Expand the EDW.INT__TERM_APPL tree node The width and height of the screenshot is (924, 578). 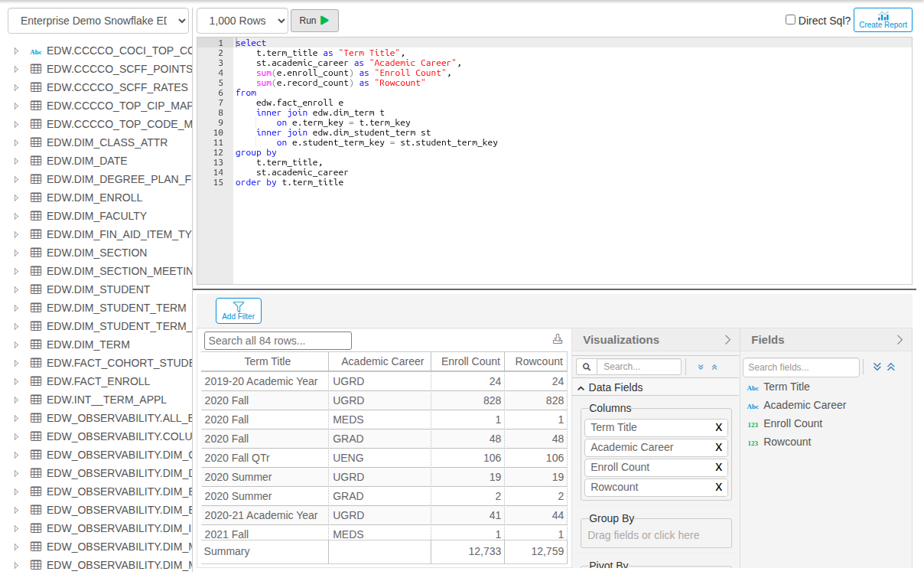click(15, 400)
